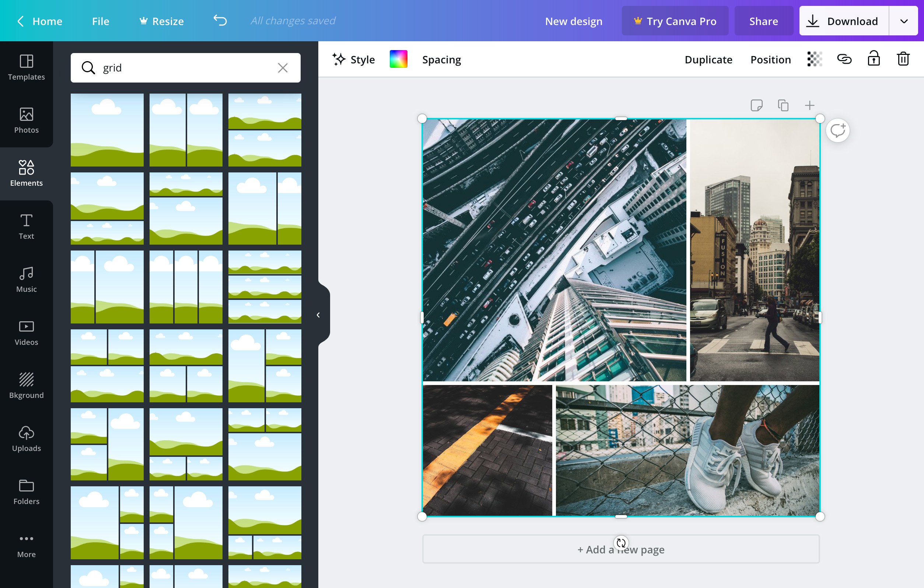Click the Link/chain icon in toolbar
The width and height of the screenshot is (924, 588).
pyautogui.click(x=844, y=60)
